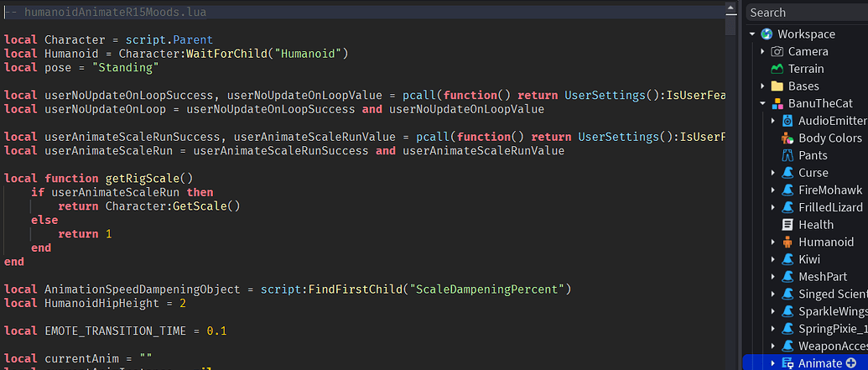The height and width of the screenshot is (370, 868).
Task: Click 'script.Parent' on the Character line
Action: (169, 40)
